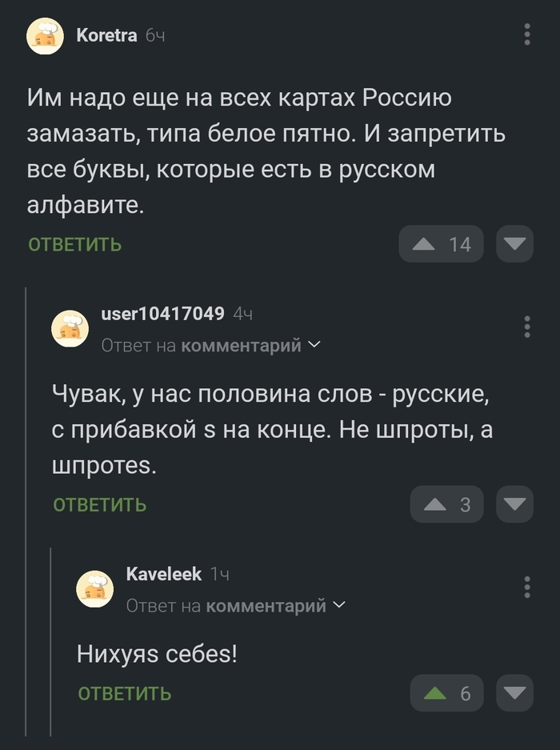This screenshot has width=560, height=750.
Task: Open Koretra's profile avatar
Action: [x=46, y=35]
